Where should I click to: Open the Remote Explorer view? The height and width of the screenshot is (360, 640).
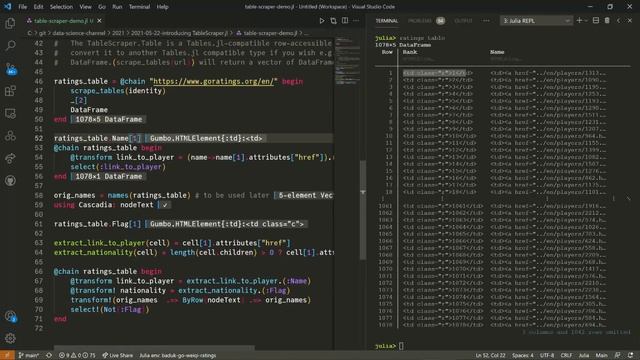pos(10,113)
